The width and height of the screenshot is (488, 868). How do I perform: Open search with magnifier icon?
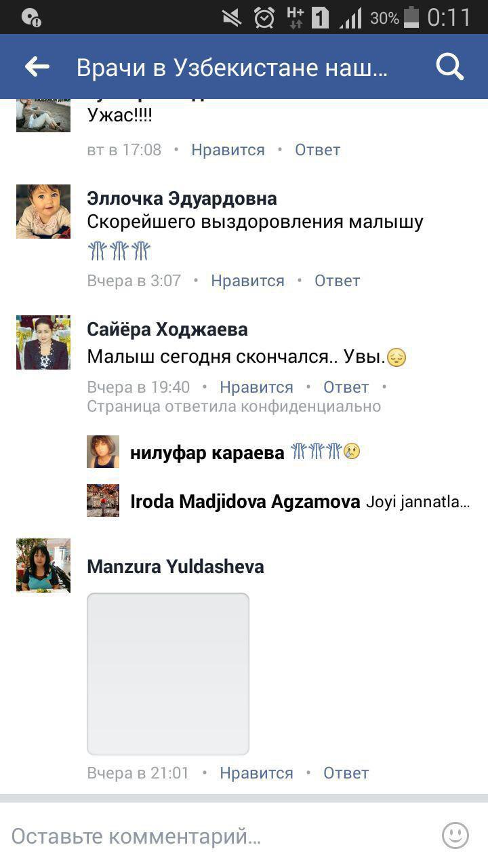tap(449, 66)
